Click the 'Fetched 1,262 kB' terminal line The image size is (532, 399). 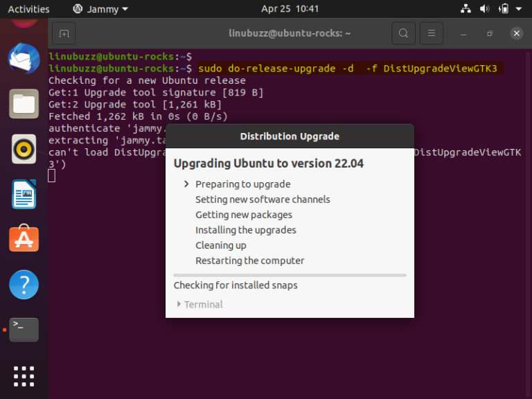tap(138, 116)
